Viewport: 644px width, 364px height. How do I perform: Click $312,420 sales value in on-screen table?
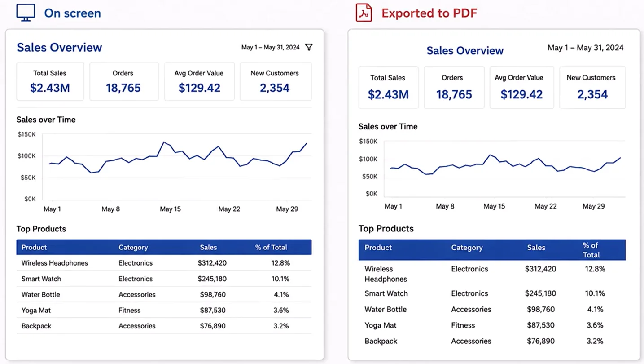212,263
